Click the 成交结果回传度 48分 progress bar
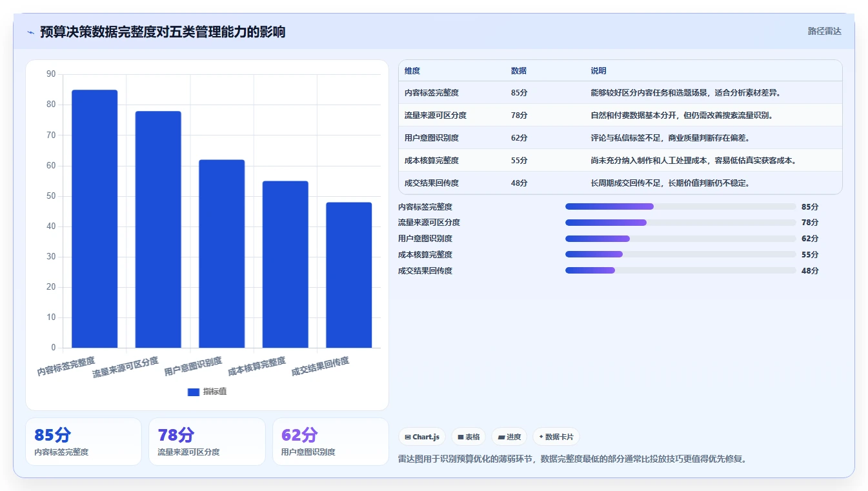The image size is (868, 491). [681, 270]
